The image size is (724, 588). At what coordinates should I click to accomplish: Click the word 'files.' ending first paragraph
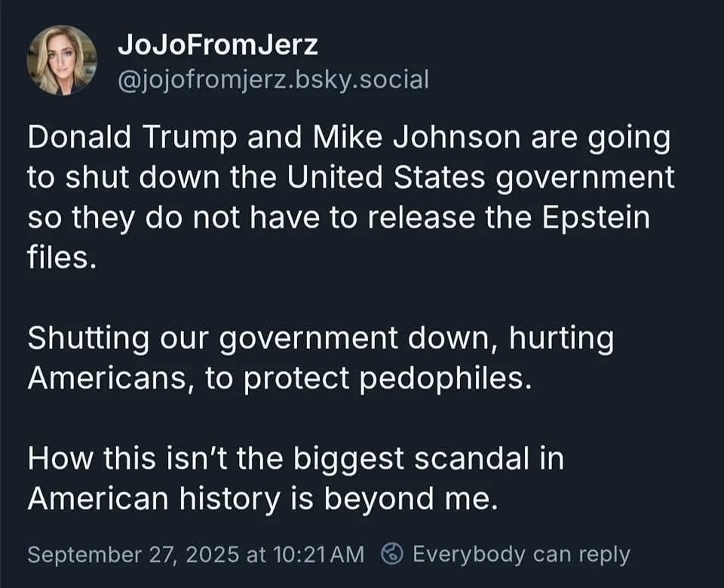pos(62,257)
